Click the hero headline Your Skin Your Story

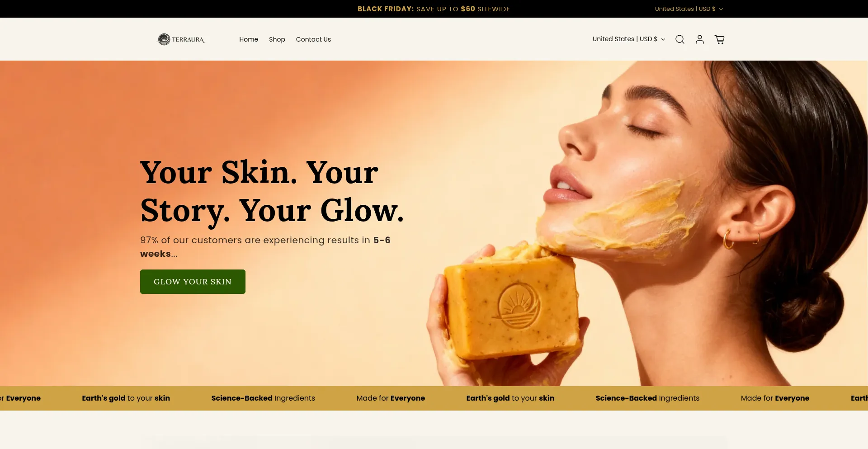(272, 192)
